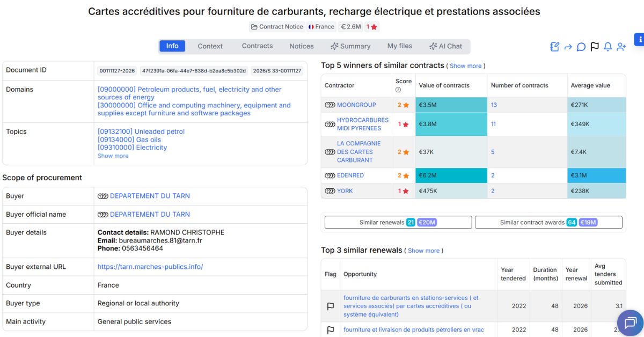
Task: Open the AI Chat tab
Action: [445, 46]
